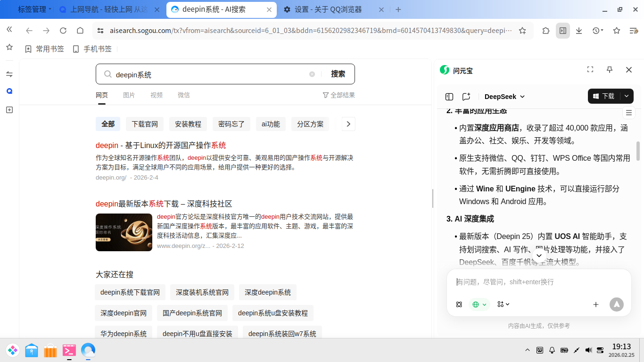The width and height of the screenshot is (644, 362).
Task: Bookmark this page with the address bar star
Action: click(522, 31)
